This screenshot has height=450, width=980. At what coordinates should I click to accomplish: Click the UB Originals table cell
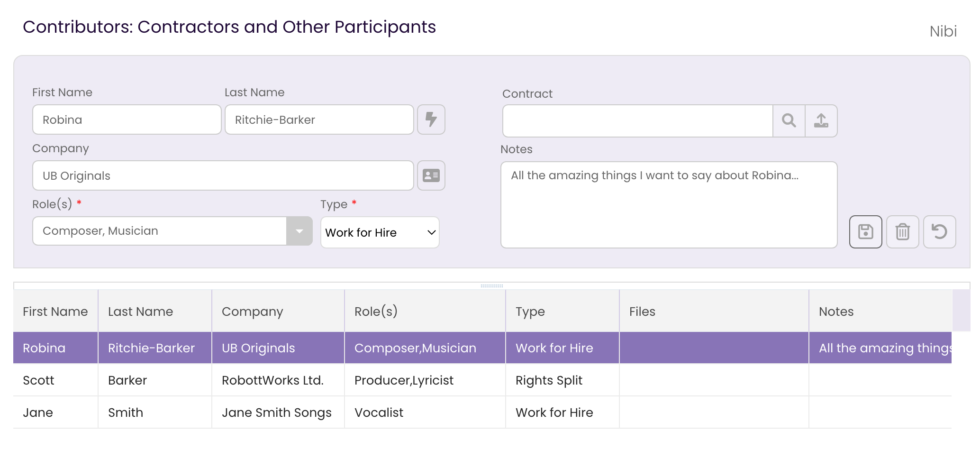pos(278,348)
